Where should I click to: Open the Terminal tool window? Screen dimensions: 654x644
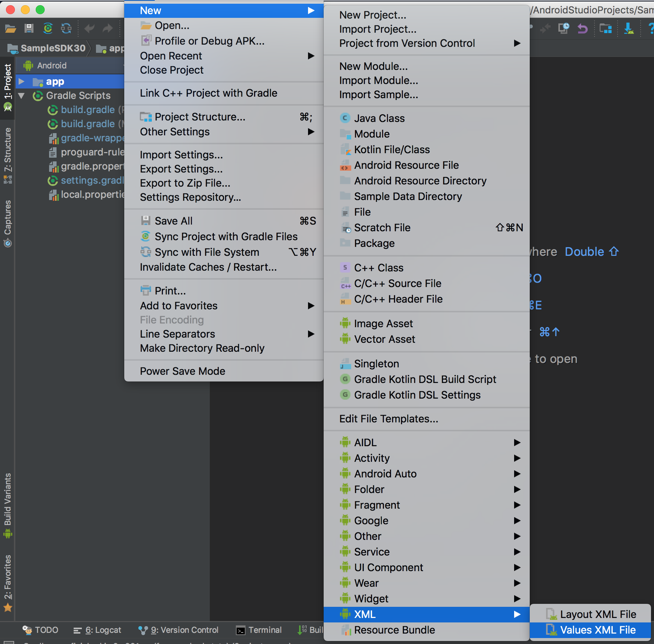[x=259, y=630]
